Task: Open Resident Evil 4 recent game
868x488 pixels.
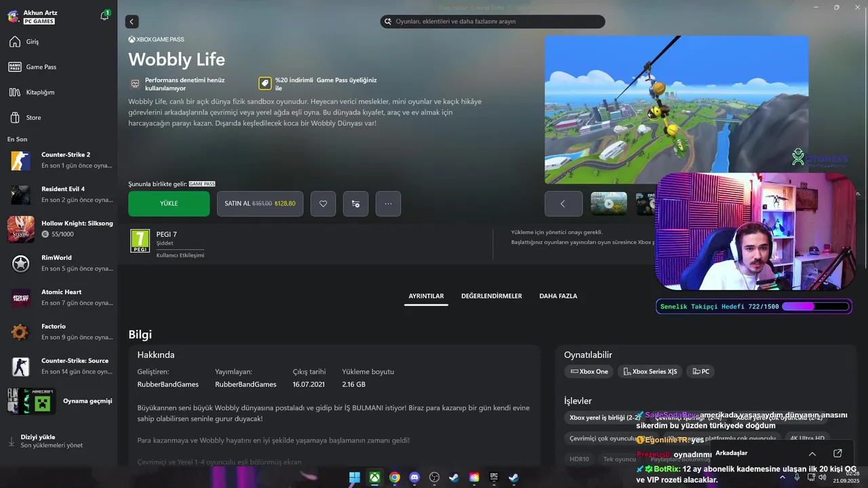Action: (x=60, y=195)
